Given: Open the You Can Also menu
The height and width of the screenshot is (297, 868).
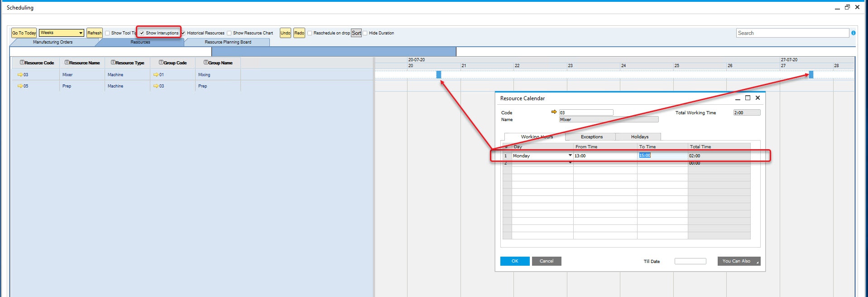Looking at the screenshot, I should (739, 261).
